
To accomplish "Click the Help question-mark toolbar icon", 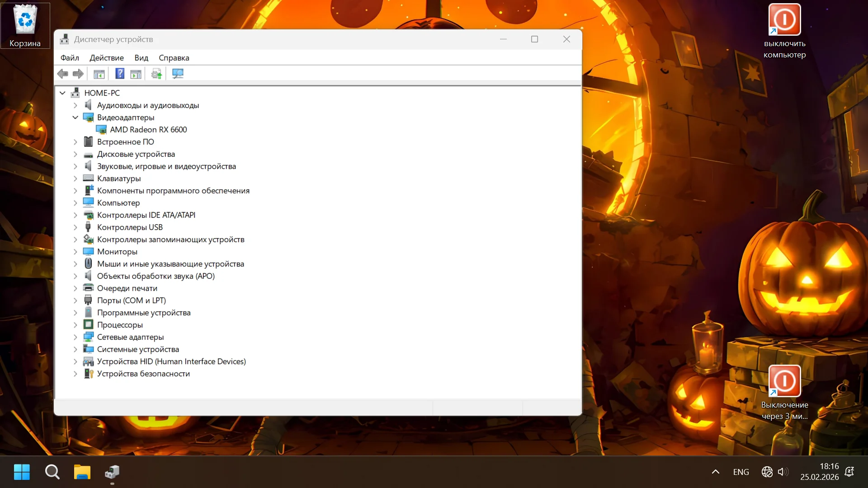I will coord(120,74).
